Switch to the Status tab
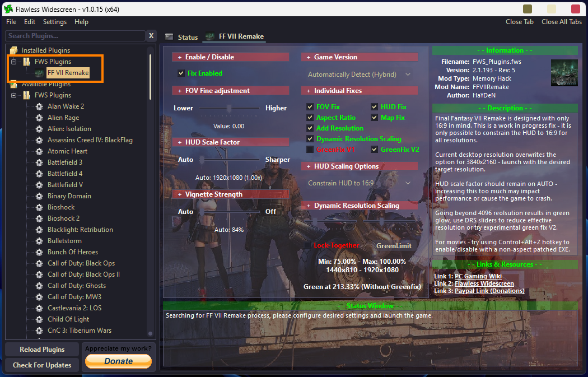 click(x=182, y=37)
